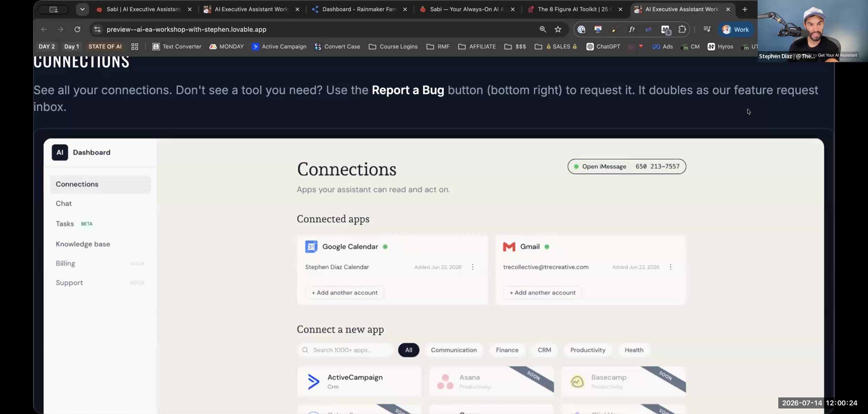Open the CM bookmark
The width and height of the screenshot is (868, 414).
pos(690,47)
